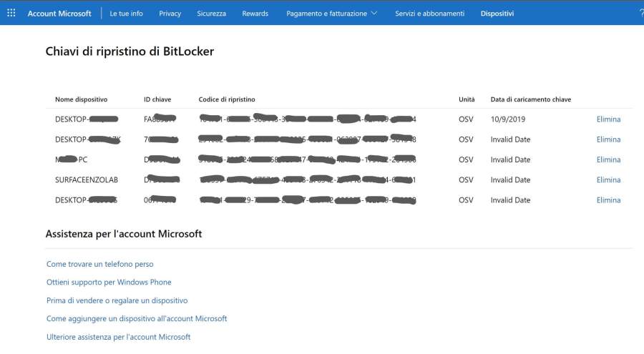Click Ulteriore assistenza per l'account Microsoft

coord(118,337)
